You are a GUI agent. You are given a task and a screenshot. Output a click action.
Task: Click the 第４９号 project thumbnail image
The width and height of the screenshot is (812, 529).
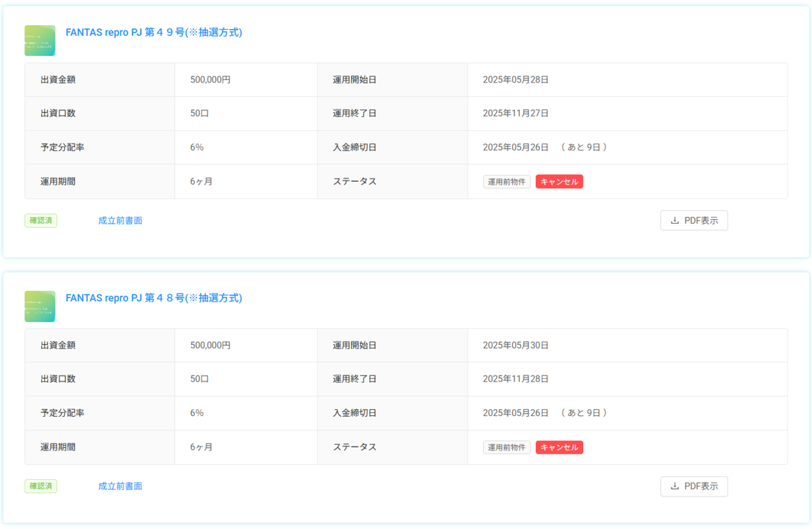tap(40, 41)
